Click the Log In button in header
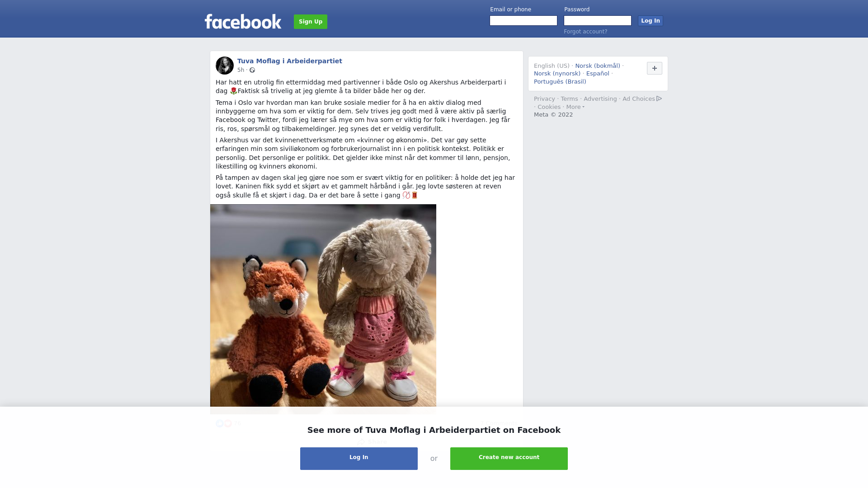 tap(651, 21)
